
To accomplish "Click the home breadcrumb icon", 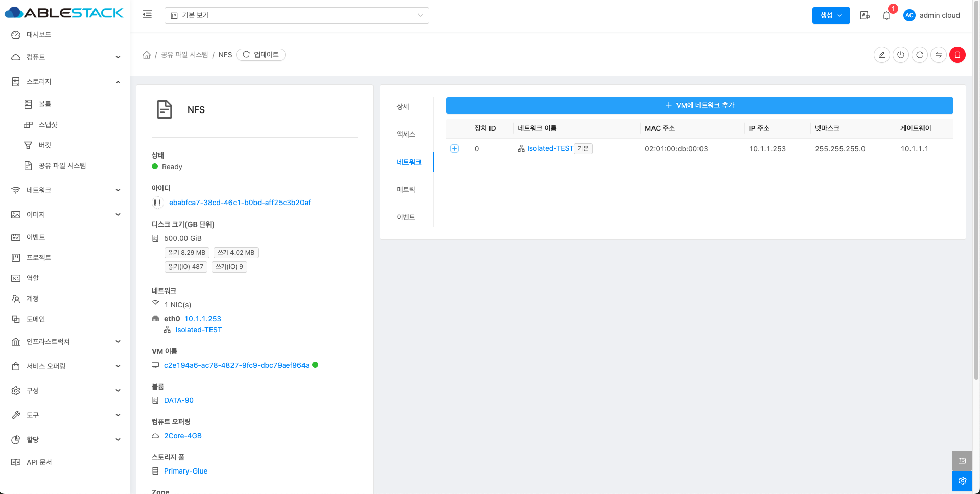I will 147,55.
